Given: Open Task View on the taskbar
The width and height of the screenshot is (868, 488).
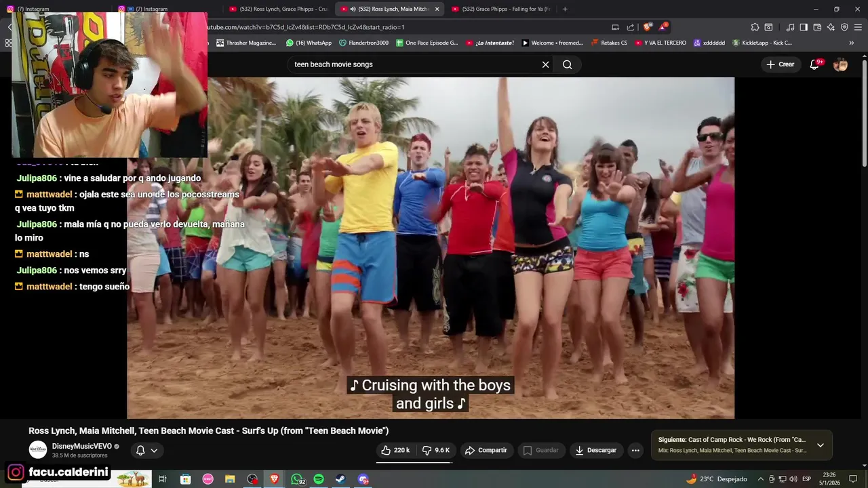Looking at the screenshot, I should click(x=163, y=479).
